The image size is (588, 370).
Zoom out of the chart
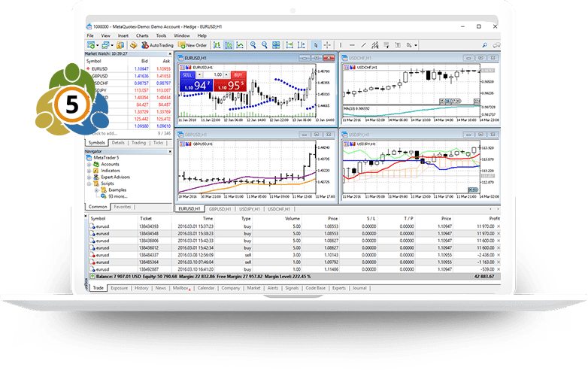coord(265,45)
